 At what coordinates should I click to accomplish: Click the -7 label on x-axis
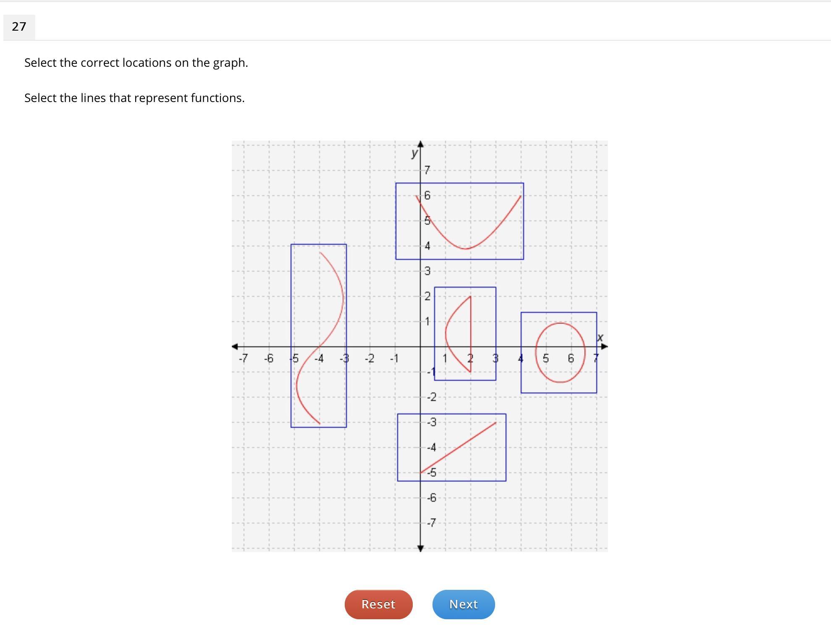(243, 359)
